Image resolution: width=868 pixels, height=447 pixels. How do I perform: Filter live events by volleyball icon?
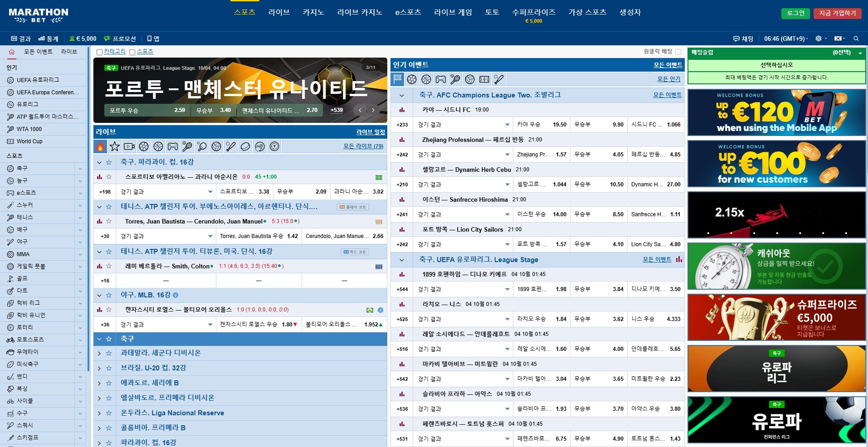click(216, 146)
